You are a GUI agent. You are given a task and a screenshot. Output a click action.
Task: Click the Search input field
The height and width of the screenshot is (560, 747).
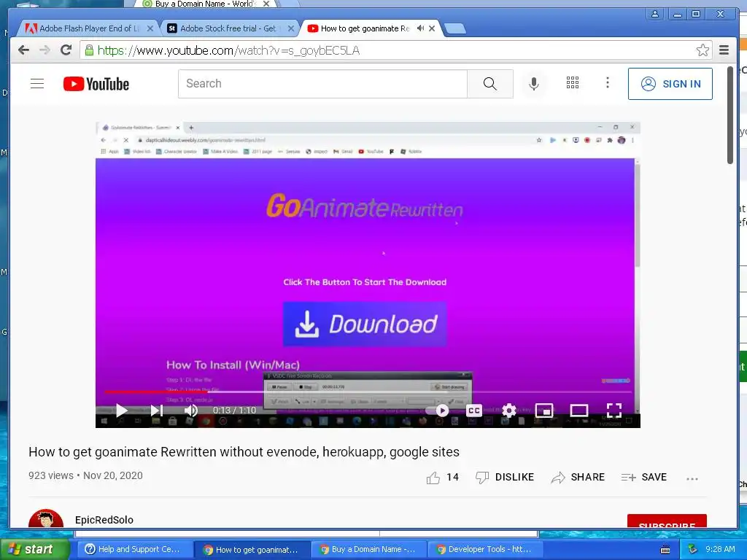coord(322,84)
